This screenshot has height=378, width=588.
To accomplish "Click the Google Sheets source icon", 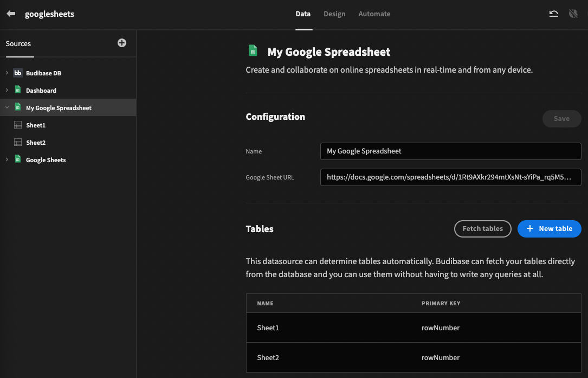I will pyautogui.click(x=18, y=159).
